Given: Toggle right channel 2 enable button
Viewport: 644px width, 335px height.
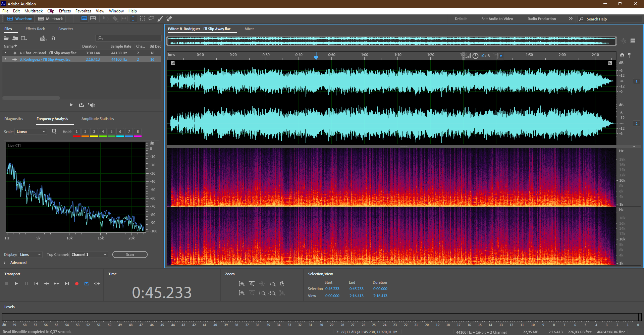Looking at the screenshot, I should 637,123.
